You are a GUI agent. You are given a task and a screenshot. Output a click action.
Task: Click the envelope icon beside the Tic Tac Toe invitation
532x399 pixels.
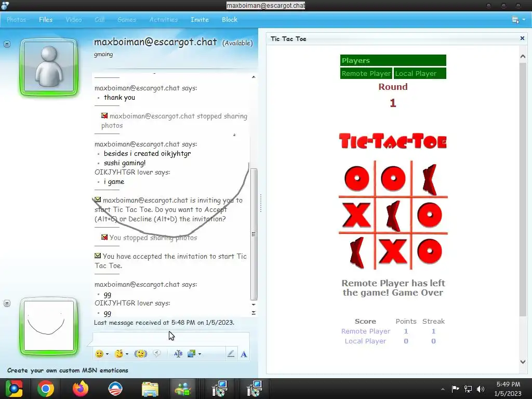click(x=98, y=199)
